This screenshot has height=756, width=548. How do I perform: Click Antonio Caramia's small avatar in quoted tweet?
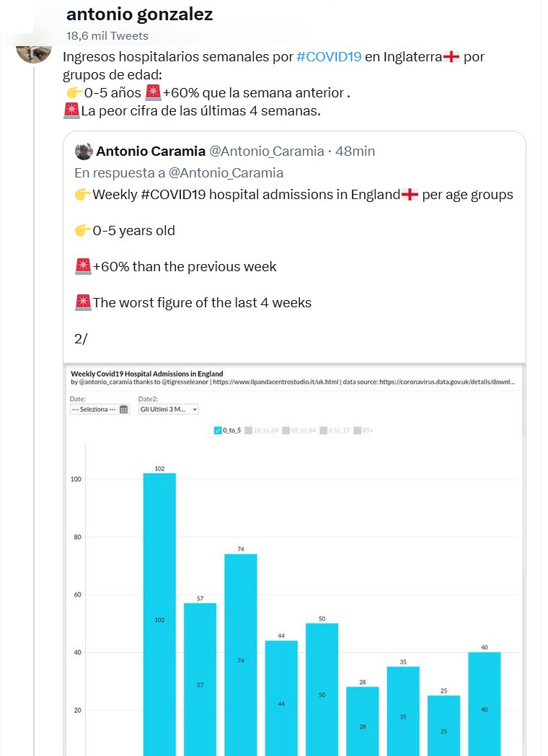(x=84, y=151)
